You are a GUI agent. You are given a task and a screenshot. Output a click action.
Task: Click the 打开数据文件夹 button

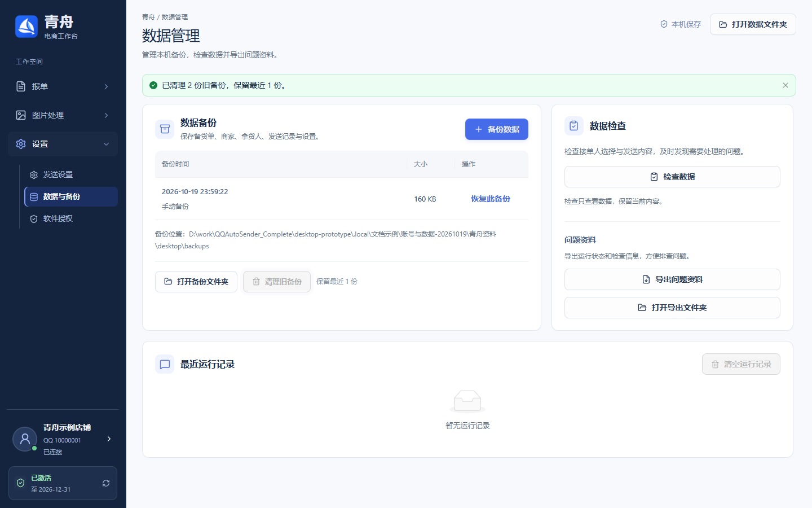(753, 24)
